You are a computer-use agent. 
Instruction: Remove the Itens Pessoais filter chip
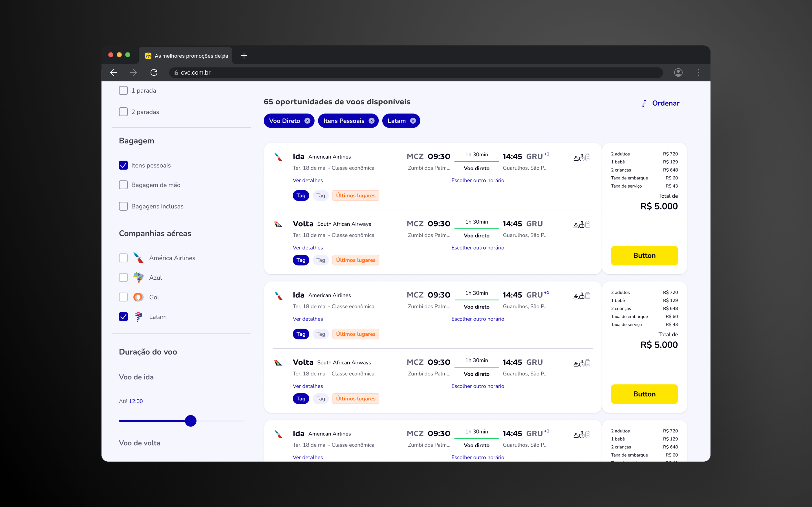(371, 121)
